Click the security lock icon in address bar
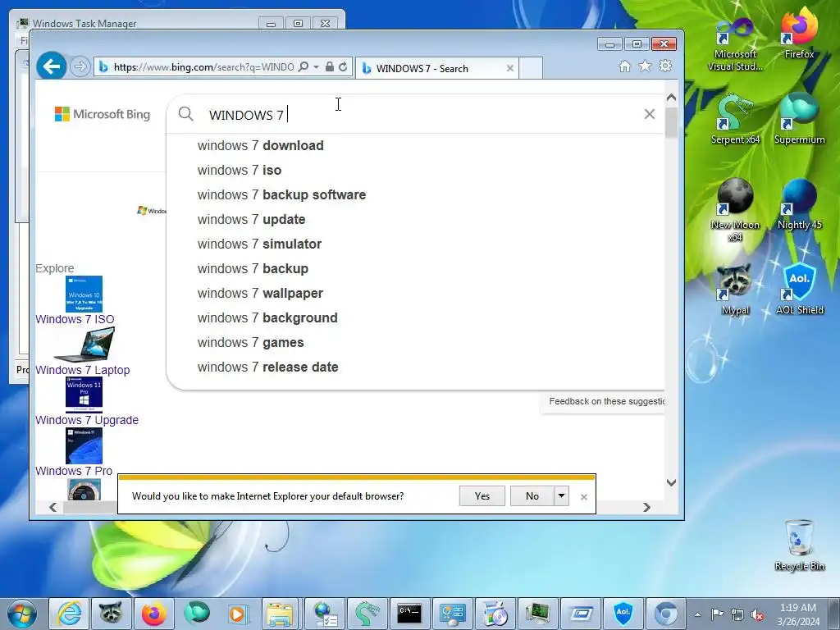Screen dimensions: 840x630 [330, 67]
